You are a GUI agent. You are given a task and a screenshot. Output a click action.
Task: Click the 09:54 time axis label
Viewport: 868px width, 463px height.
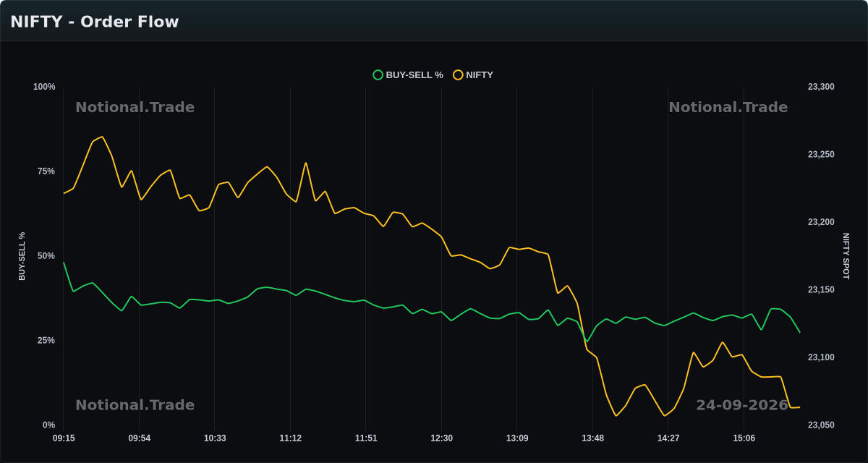[140, 438]
